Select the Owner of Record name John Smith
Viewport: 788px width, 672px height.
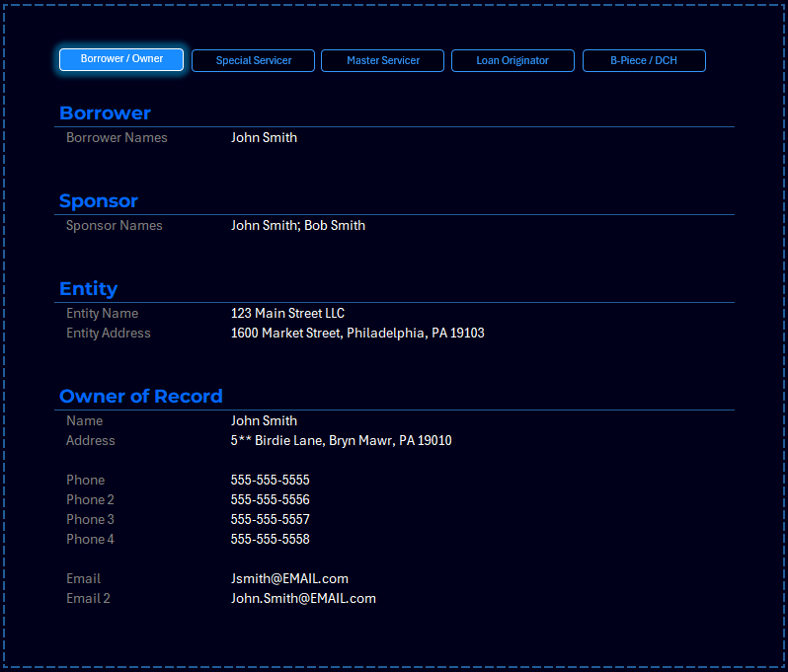(x=264, y=421)
